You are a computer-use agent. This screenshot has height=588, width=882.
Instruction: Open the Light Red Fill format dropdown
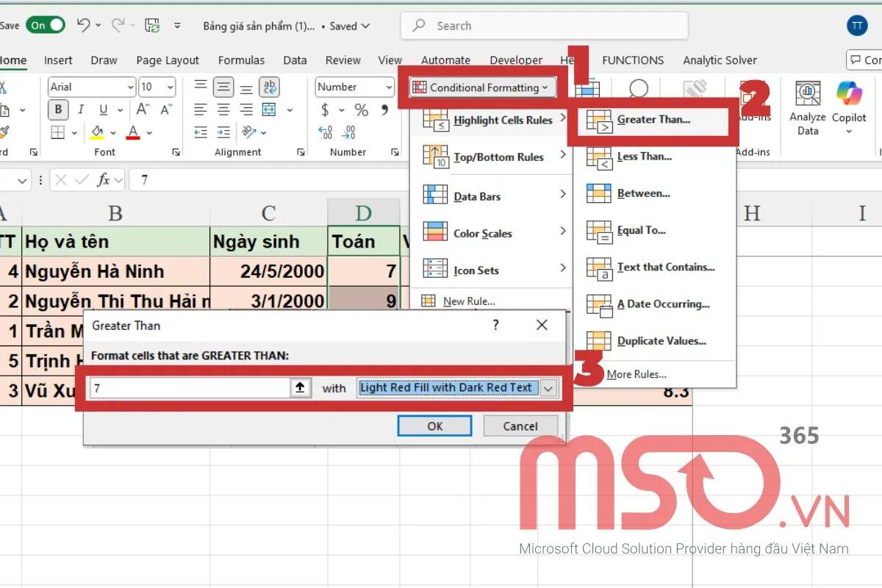pyautogui.click(x=548, y=388)
